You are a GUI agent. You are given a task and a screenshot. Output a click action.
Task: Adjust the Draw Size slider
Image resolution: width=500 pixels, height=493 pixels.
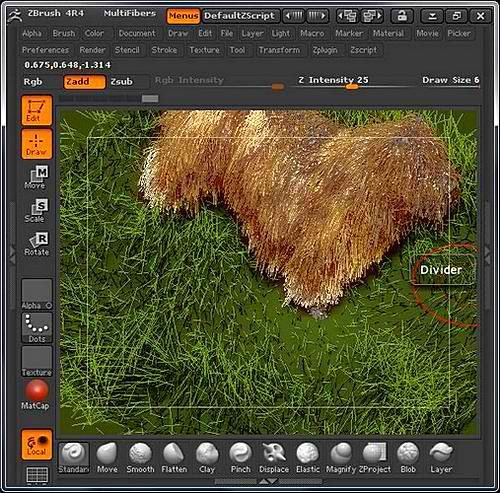451,82
